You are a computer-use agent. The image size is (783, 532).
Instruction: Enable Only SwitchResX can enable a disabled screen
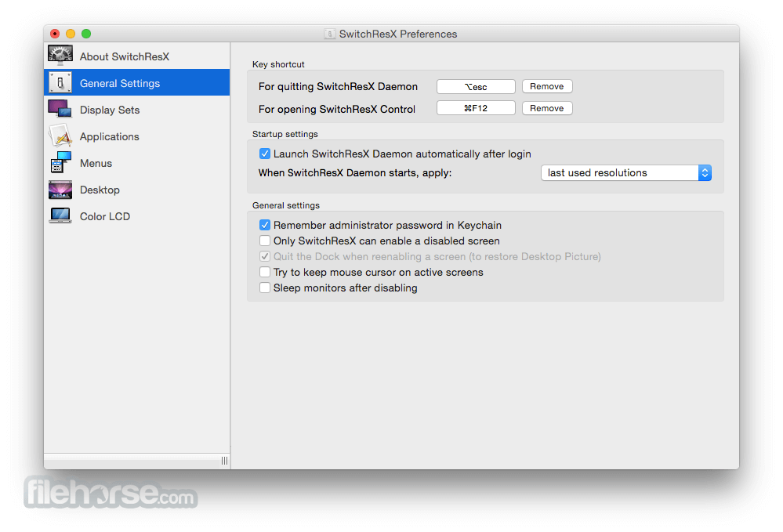pos(265,241)
